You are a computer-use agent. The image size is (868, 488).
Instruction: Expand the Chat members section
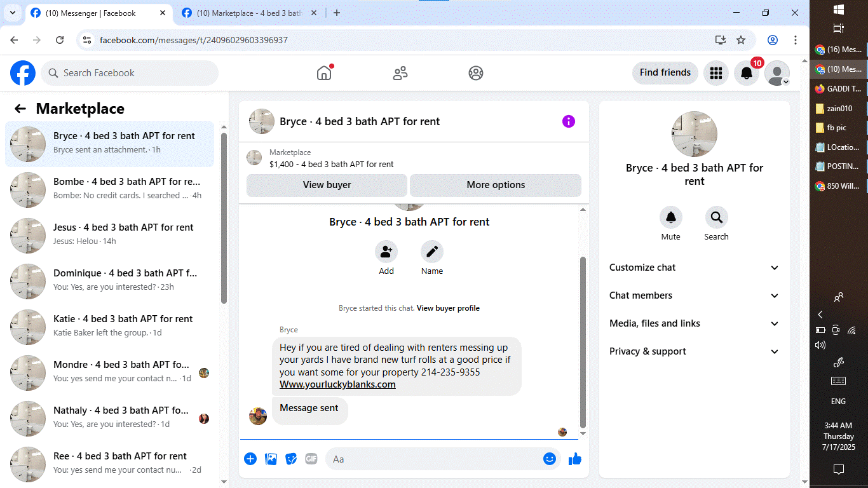(x=695, y=295)
